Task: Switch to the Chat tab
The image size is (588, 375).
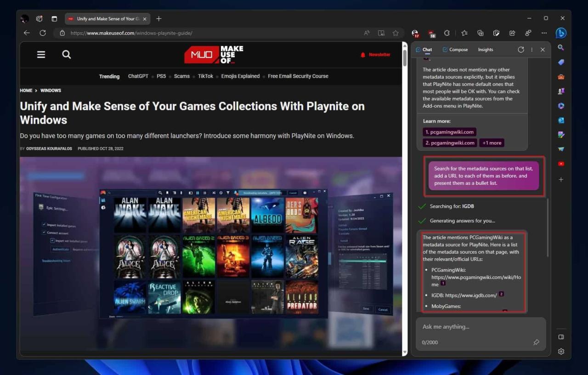Action: click(x=424, y=50)
